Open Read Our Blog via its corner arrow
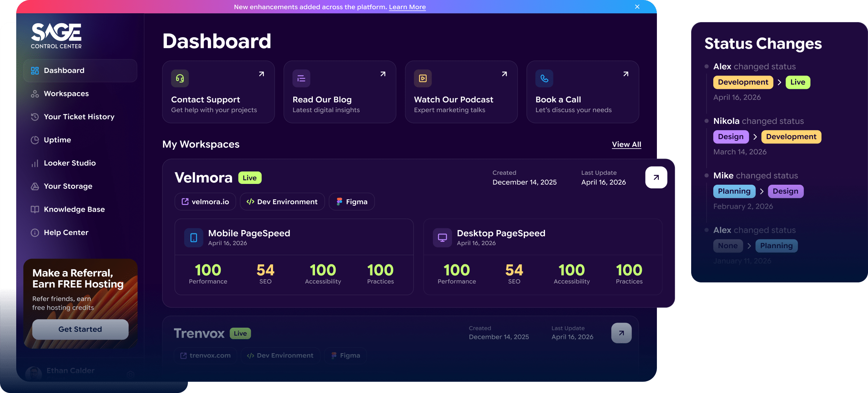Image resolution: width=868 pixels, height=393 pixels. click(x=383, y=74)
